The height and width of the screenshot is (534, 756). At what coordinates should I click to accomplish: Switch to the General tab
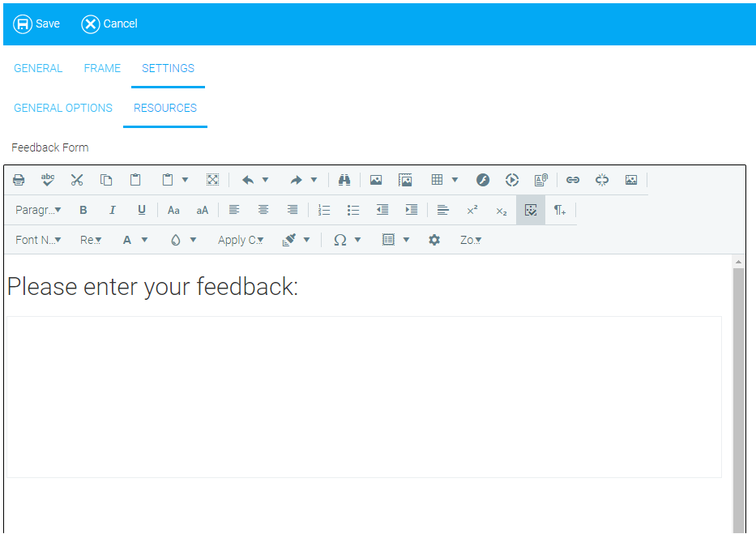click(x=38, y=68)
